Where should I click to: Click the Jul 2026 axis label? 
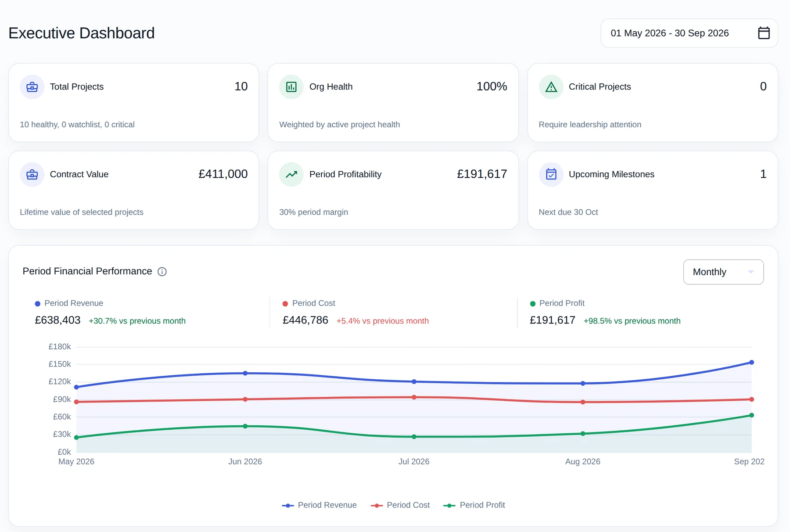(414, 462)
